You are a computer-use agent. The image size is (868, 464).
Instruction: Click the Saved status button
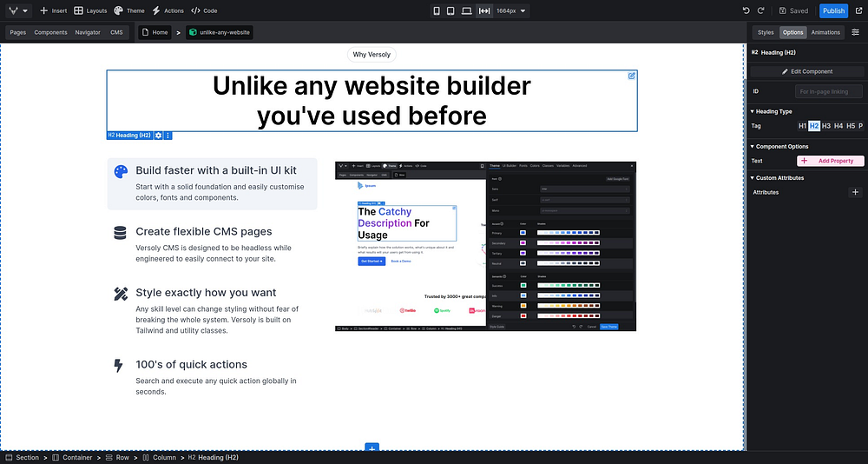coord(793,10)
